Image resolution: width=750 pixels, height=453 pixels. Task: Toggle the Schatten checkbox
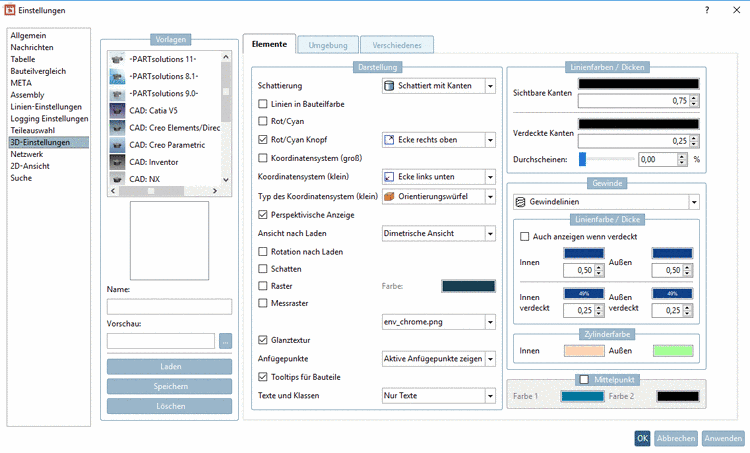pos(263,269)
